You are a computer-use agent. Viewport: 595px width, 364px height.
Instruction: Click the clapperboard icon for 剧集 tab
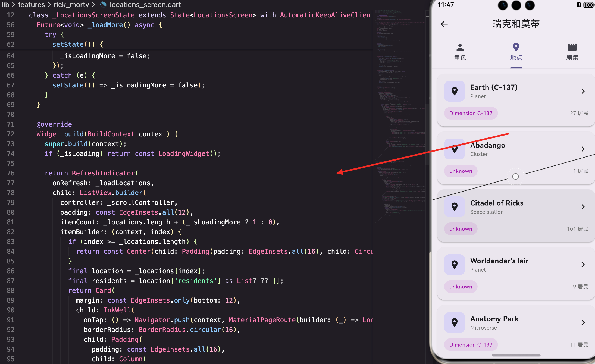(572, 47)
